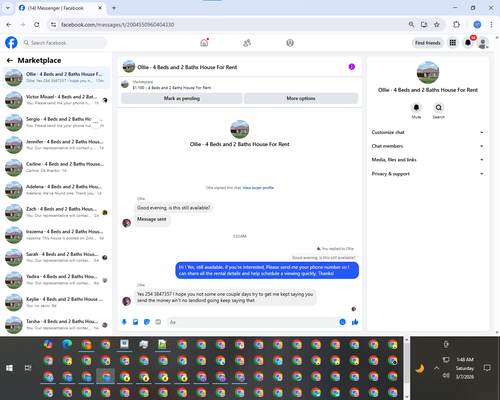Select the Messenger Facebook browser tab
Screen dimensions: 500x400
point(60,8)
